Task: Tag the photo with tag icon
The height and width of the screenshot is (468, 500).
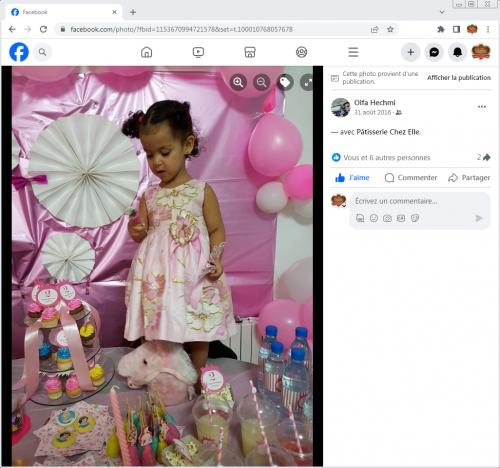Action: coord(285,82)
